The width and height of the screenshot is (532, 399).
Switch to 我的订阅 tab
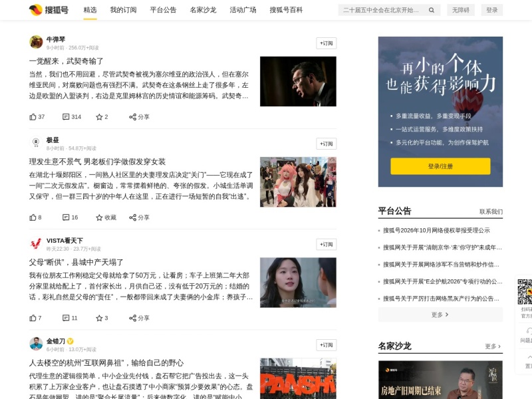click(123, 10)
